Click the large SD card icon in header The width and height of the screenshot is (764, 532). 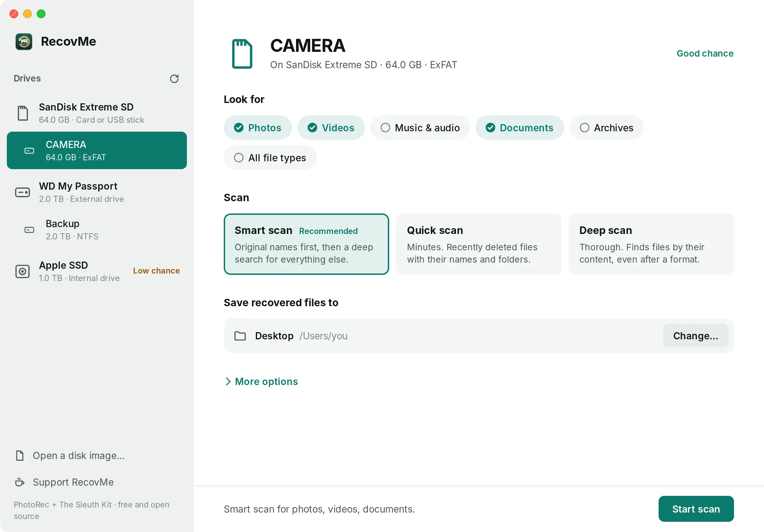click(242, 54)
